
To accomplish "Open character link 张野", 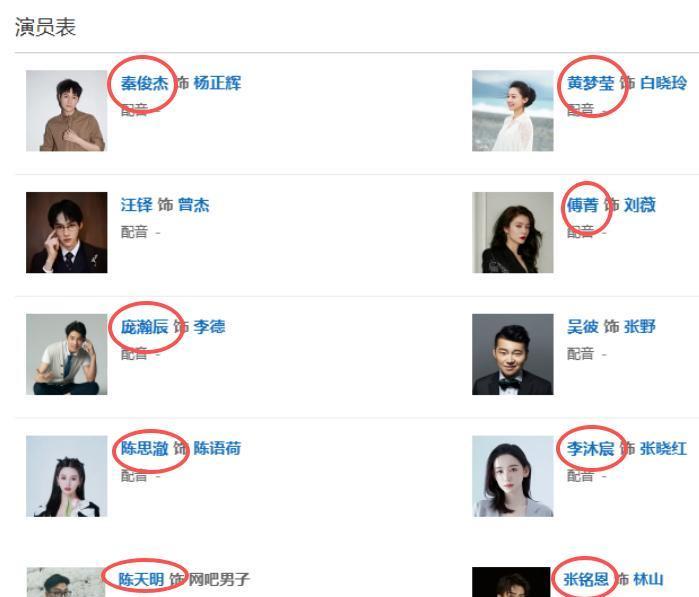I will pos(640,327).
